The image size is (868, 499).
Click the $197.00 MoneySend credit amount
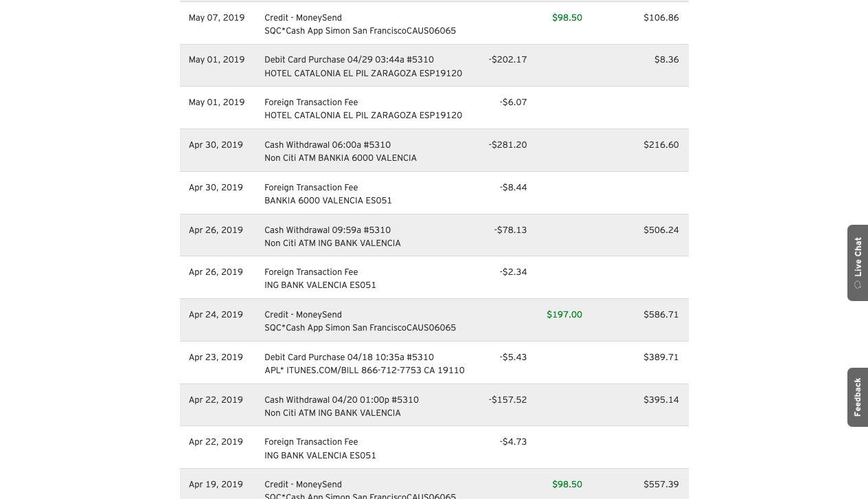(564, 315)
